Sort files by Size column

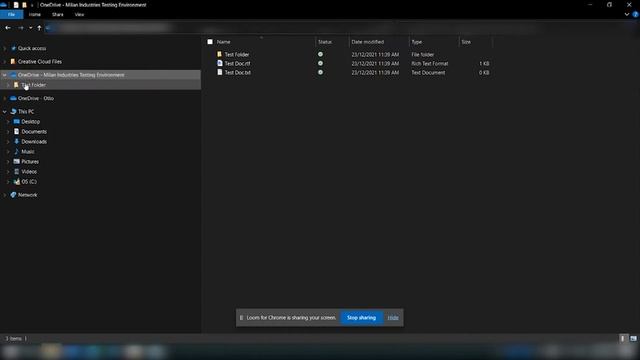coord(466,42)
